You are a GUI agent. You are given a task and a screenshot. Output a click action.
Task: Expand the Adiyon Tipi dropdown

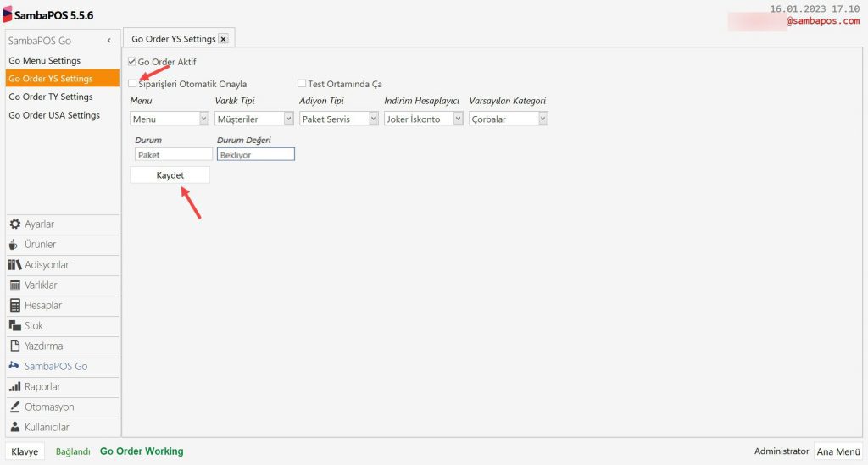(373, 119)
